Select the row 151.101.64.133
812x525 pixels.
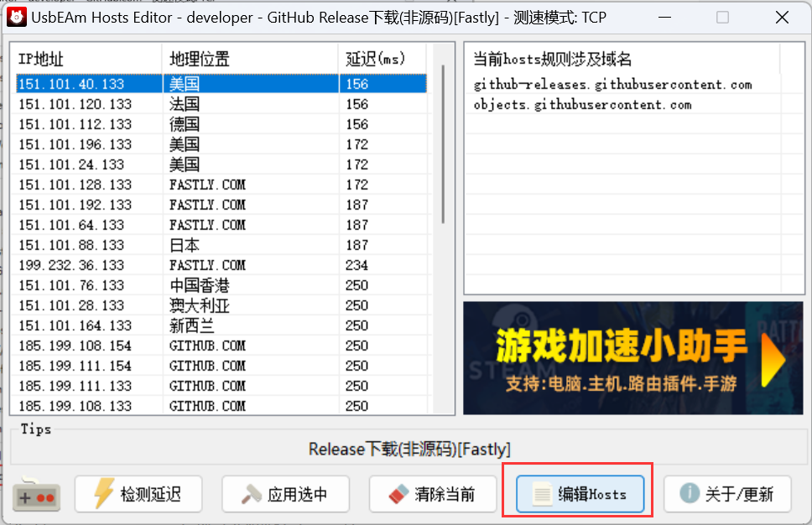point(221,226)
